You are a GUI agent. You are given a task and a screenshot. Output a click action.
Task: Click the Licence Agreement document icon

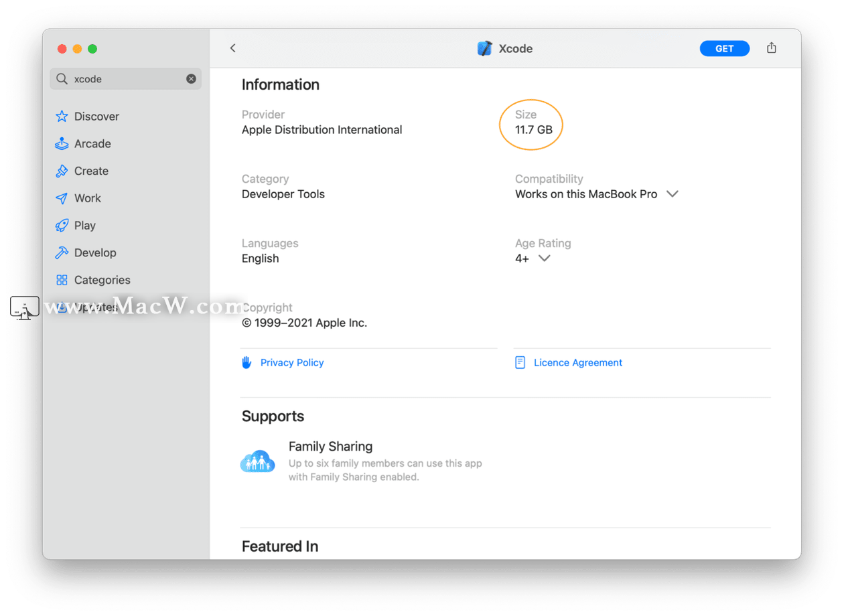coord(520,363)
